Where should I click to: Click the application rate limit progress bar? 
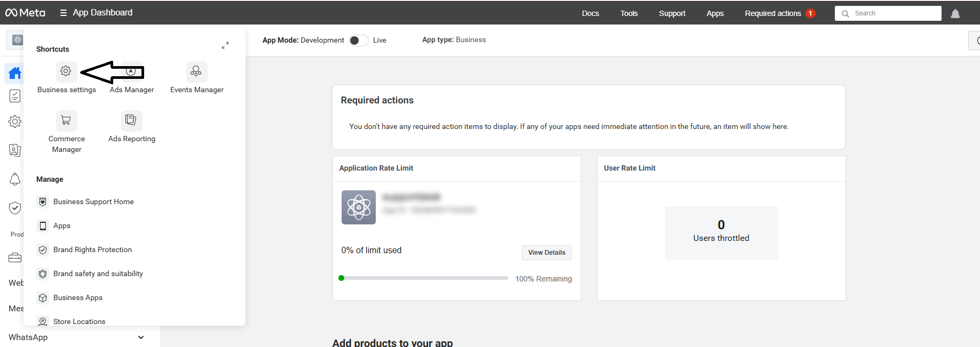423,278
